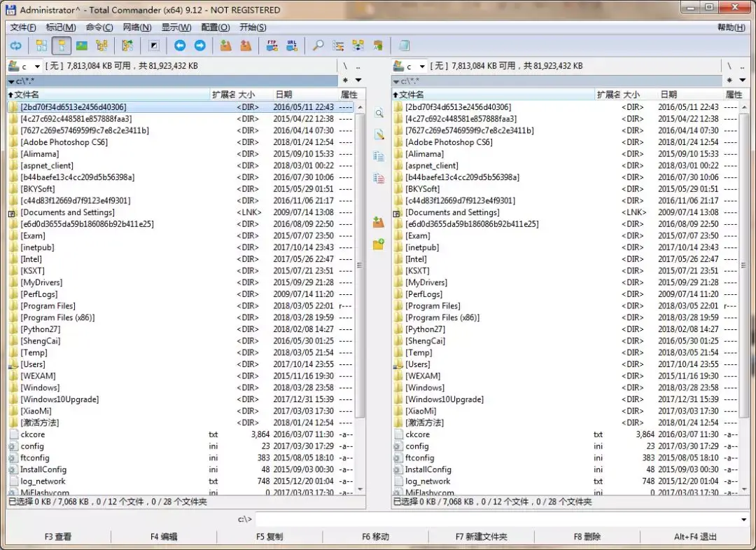Click the right panel scrollbar down arrow
Image resolution: width=756 pixels, height=550 pixels.
[x=744, y=489]
